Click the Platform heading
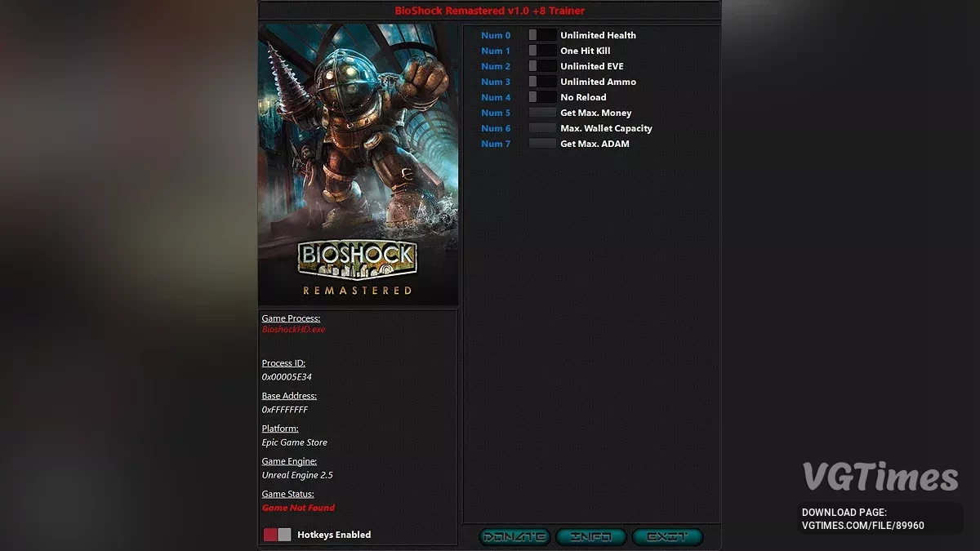The image size is (980, 551). tap(280, 429)
